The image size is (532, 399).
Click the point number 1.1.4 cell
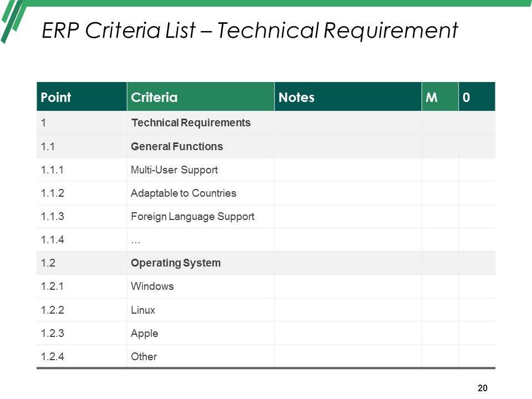coord(53,240)
